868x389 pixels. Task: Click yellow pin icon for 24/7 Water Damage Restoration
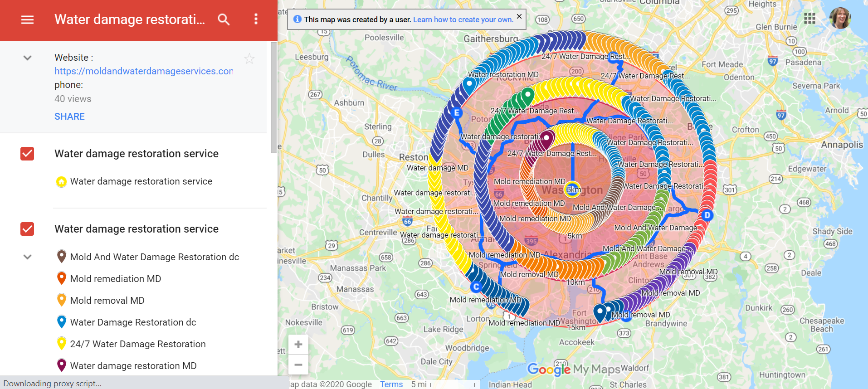pyautogui.click(x=62, y=344)
